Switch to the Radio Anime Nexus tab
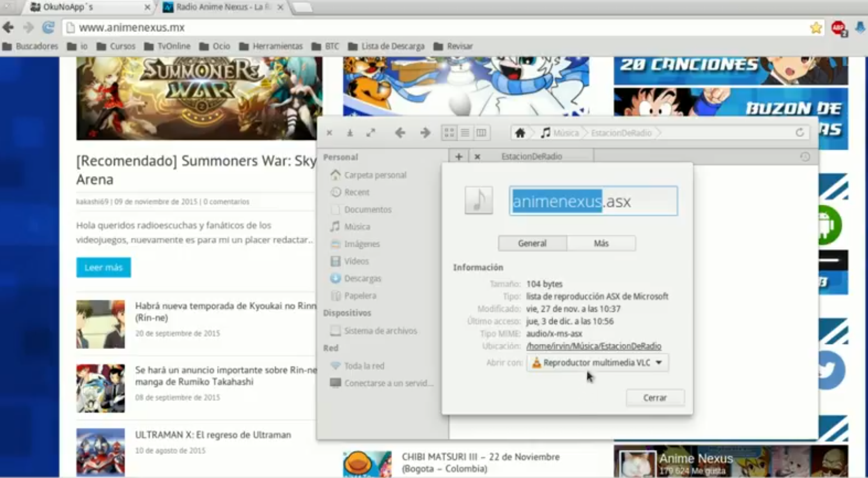Screen dimensions: 868x478 tap(223, 7)
